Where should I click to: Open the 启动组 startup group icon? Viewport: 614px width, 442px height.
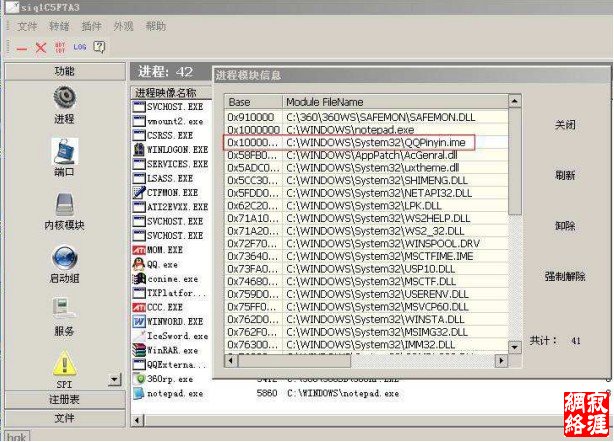point(65,258)
